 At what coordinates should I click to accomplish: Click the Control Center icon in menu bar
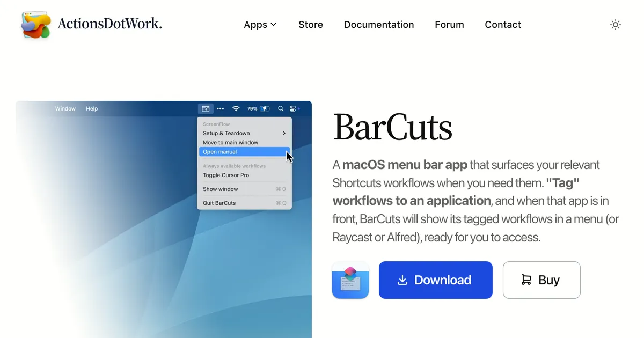point(294,108)
